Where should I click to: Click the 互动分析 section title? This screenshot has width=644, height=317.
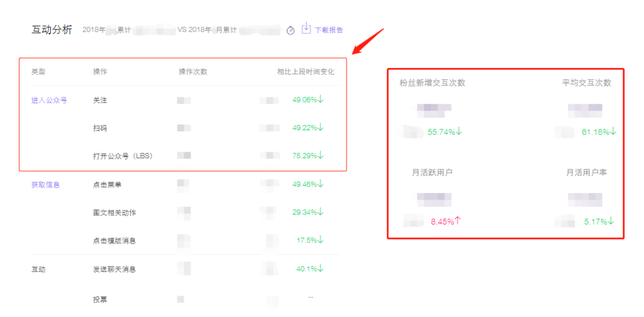(x=52, y=30)
